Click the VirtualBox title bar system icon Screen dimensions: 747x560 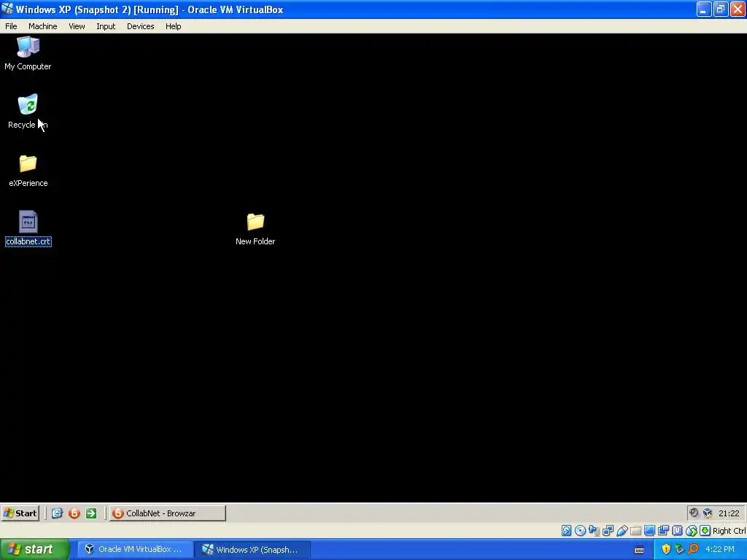tap(7, 9)
